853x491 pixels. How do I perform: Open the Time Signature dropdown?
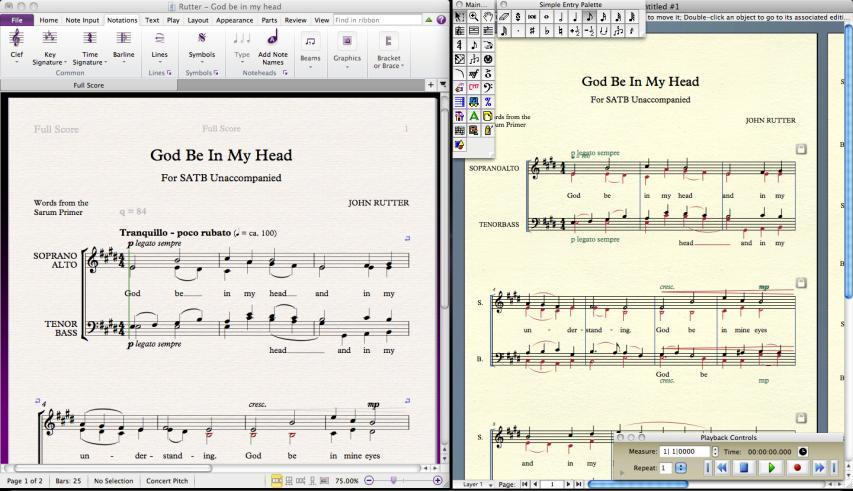tap(90, 48)
